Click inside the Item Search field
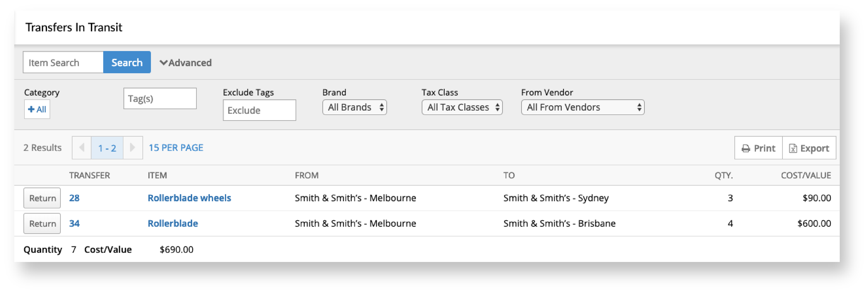 coord(63,62)
